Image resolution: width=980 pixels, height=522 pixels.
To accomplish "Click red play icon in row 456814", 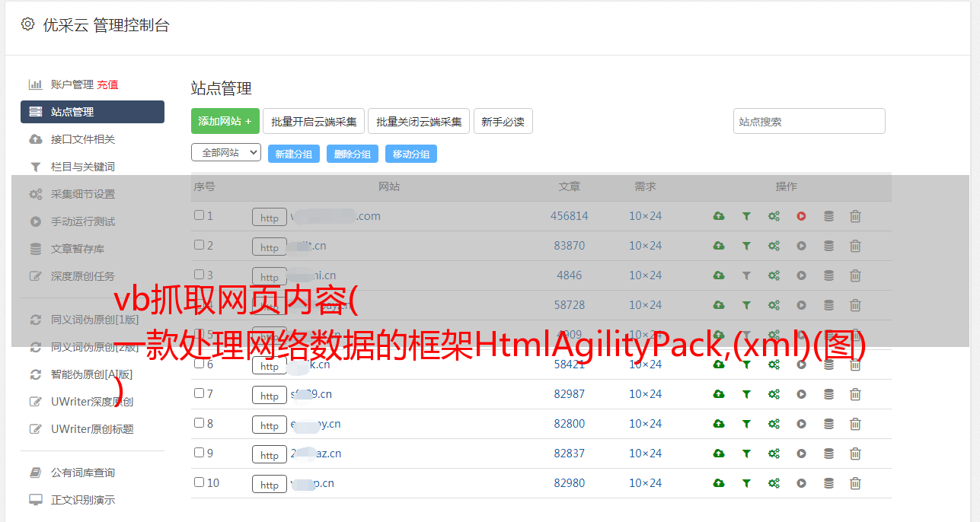I will pos(801,216).
